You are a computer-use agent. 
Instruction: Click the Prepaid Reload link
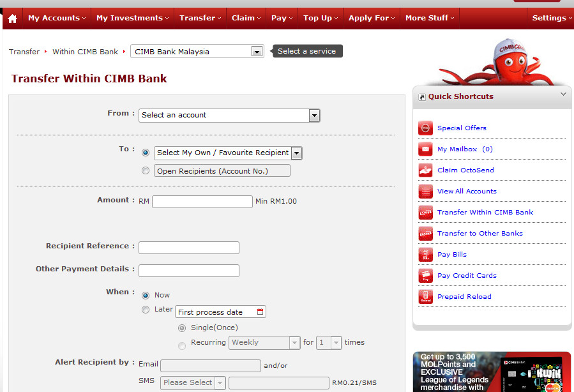(x=464, y=296)
